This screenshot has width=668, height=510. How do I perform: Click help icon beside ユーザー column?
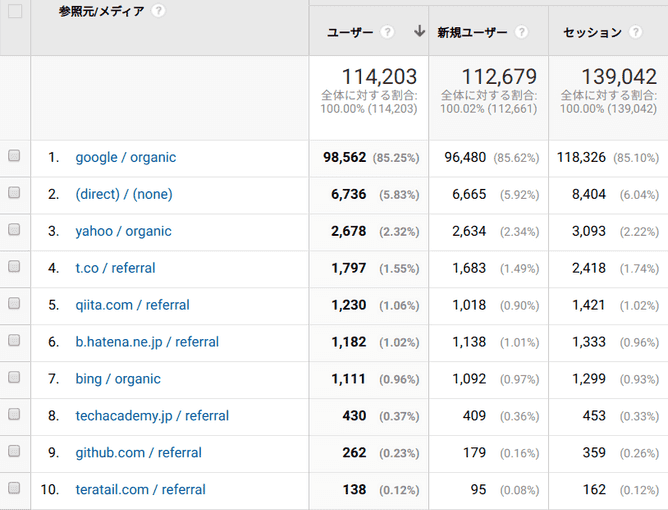click(388, 32)
